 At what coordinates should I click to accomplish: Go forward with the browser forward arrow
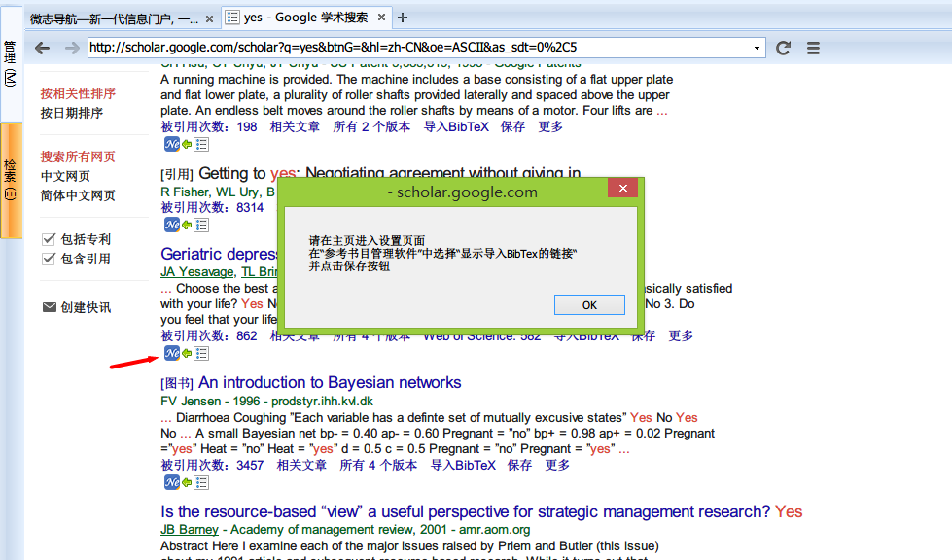tap(72, 48)
